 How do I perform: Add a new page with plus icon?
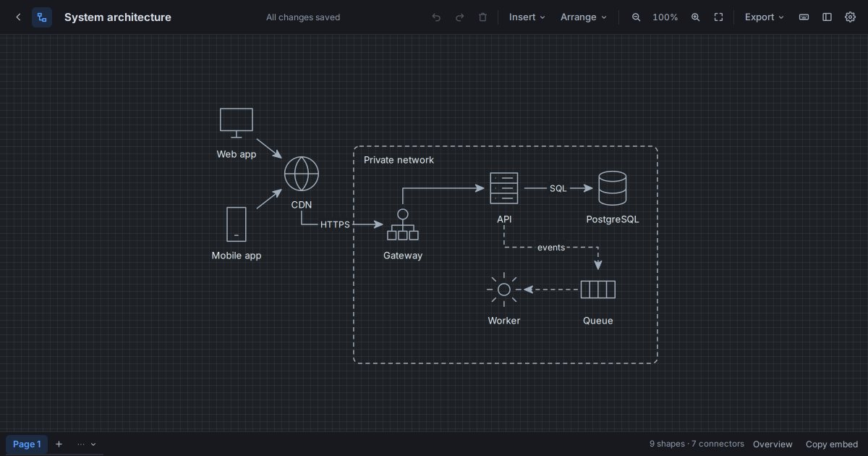coord(59,444)
